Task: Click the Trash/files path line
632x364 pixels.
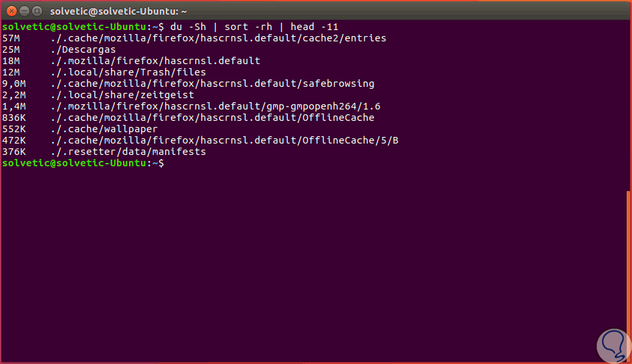Action: 128,72
